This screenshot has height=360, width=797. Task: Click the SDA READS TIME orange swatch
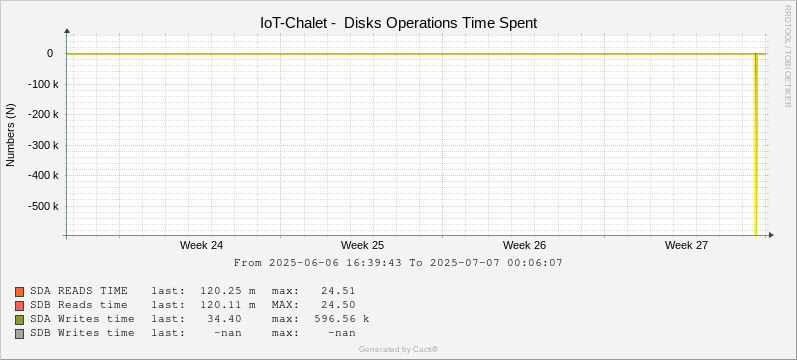point(20,292)
